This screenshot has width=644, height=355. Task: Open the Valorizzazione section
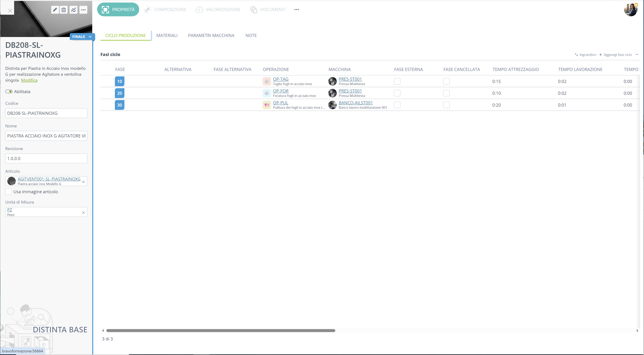[218, 10]
